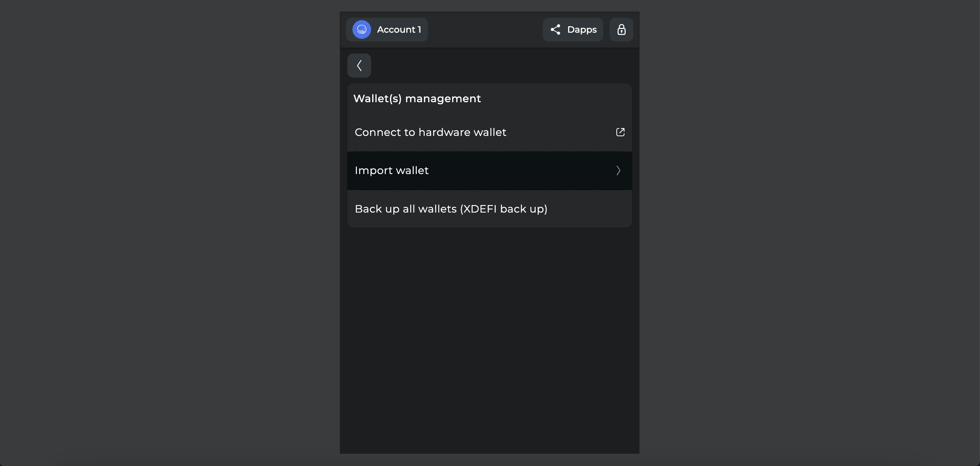Open the Account 1 selector
This screenshot has width=980, height=466.
coord(387,30)
